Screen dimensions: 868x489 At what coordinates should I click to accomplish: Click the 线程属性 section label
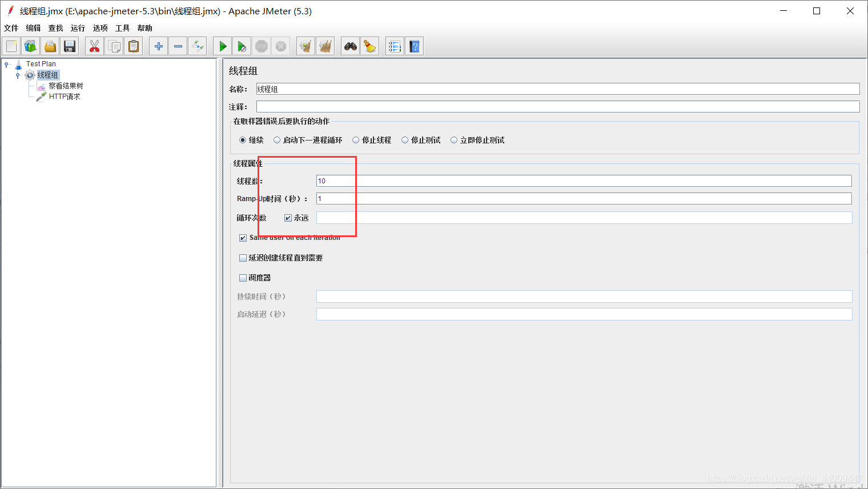click(248, 163)
